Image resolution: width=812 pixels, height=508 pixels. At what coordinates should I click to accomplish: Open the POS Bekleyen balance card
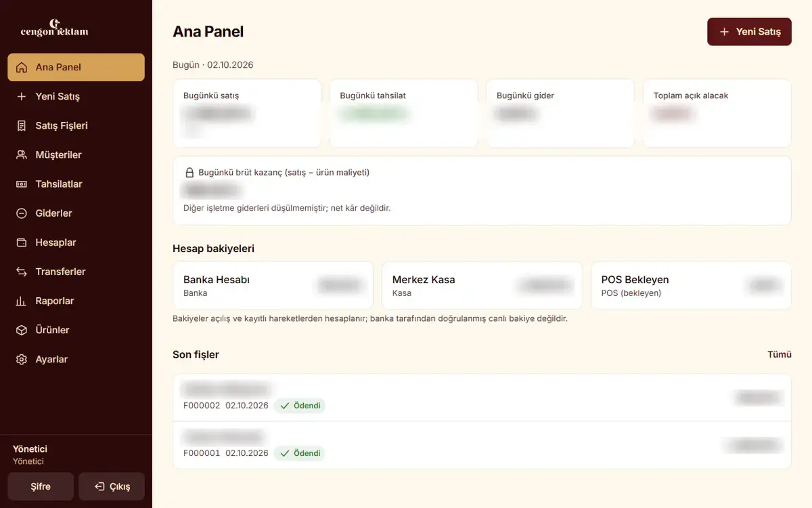(691, 286)
